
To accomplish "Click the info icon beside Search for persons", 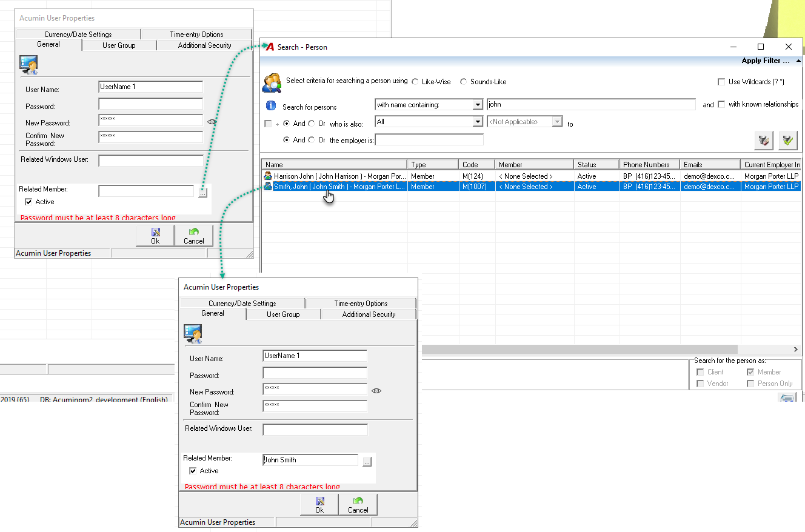I will click(272, 106).
